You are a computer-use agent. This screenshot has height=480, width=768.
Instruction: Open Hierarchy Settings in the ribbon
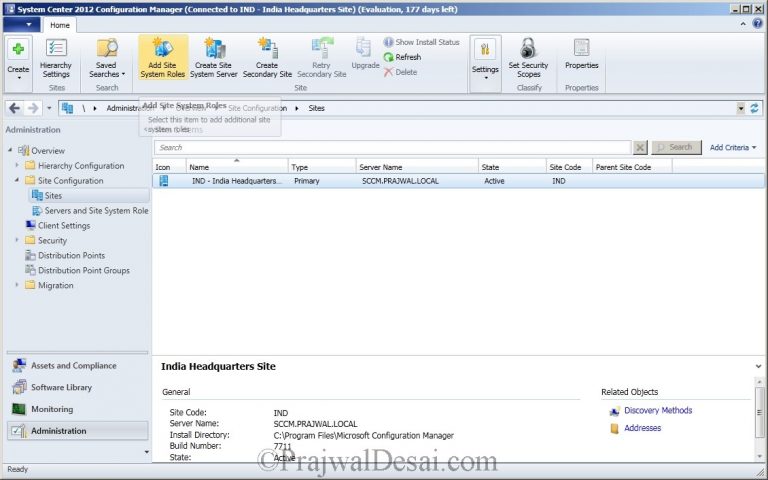pos(56,59)
